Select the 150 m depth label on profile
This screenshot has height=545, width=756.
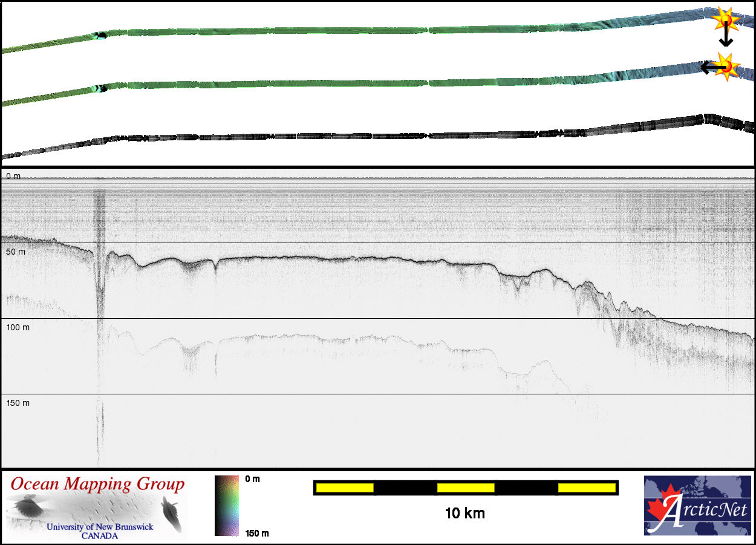(18, 403)
